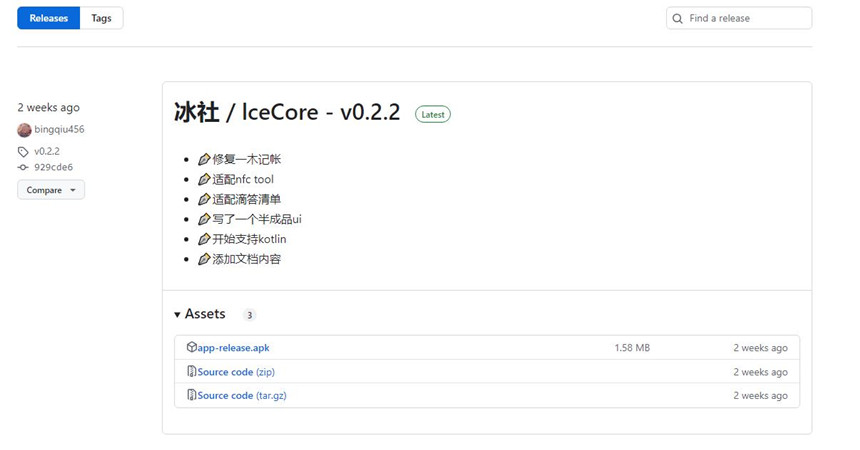Switch to the Releases tab
Screen dimensions: 860x450
pos(49,18)
